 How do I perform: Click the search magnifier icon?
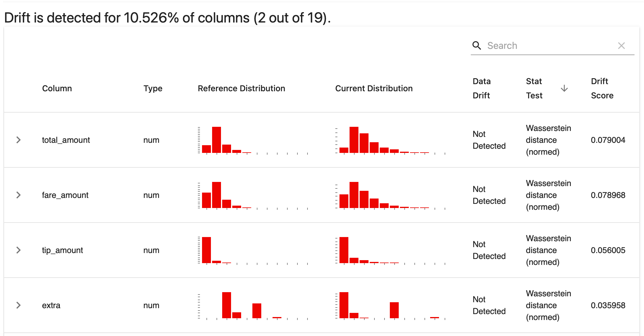point(476,45)
